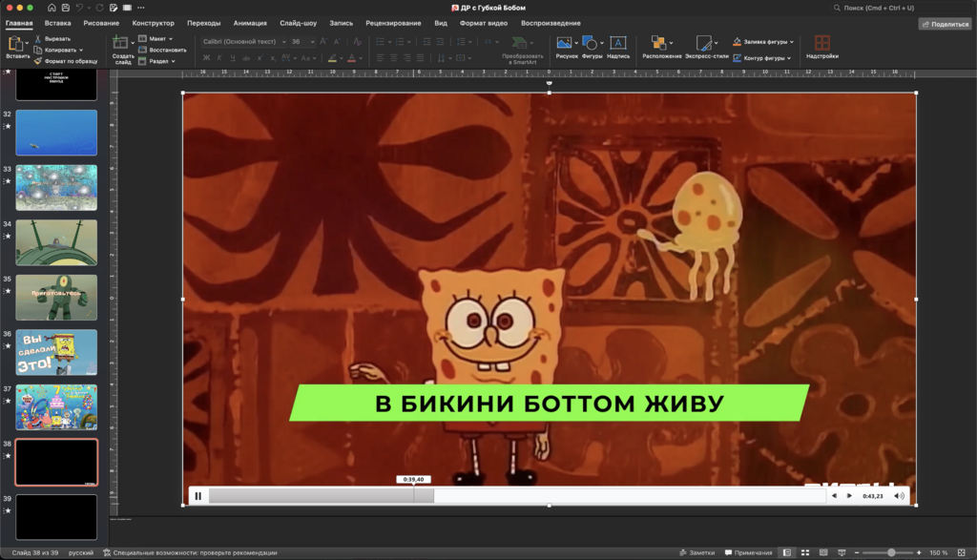Open the Формат видео tab
The height and width of the screenshot is (560, 977).
coord(484,23)
